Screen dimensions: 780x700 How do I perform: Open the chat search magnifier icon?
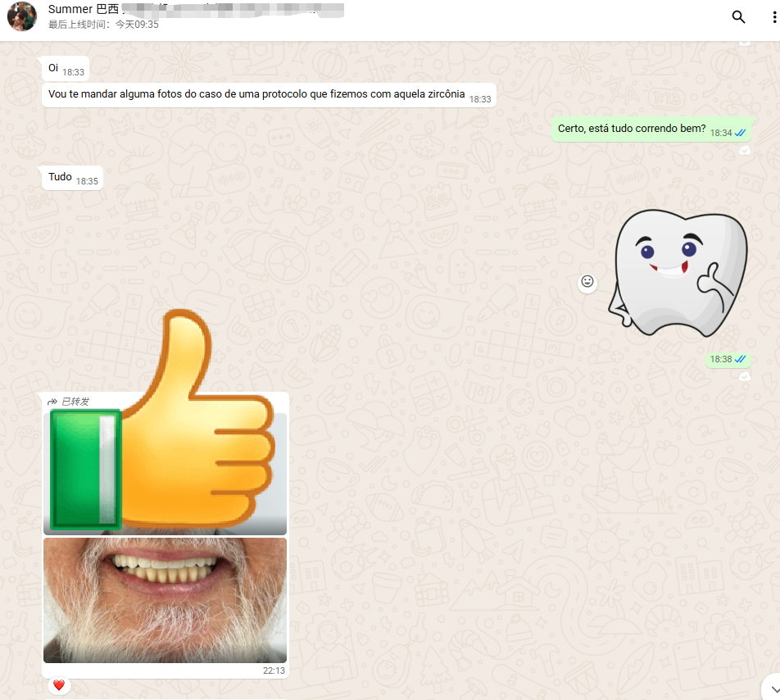click(x=739, y=17)
